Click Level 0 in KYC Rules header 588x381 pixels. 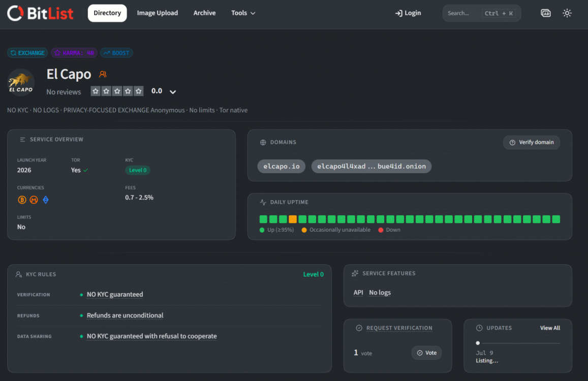[313, 274]
